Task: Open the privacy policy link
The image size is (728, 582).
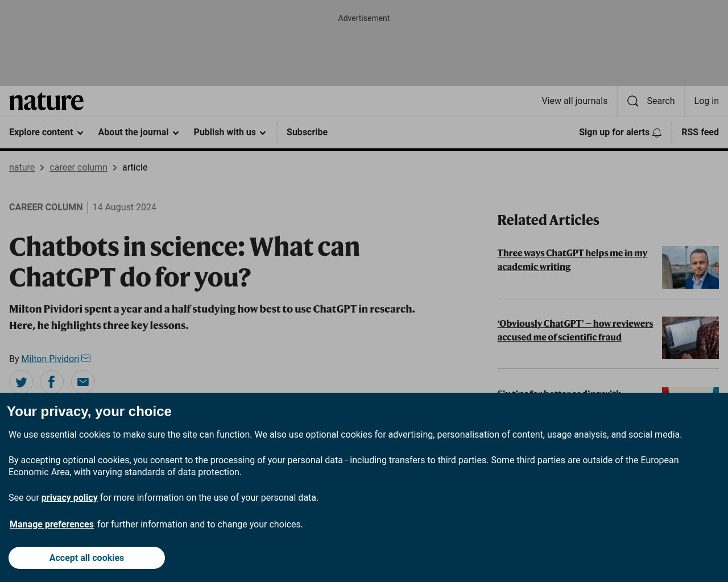Action: [x=69, y=498]
